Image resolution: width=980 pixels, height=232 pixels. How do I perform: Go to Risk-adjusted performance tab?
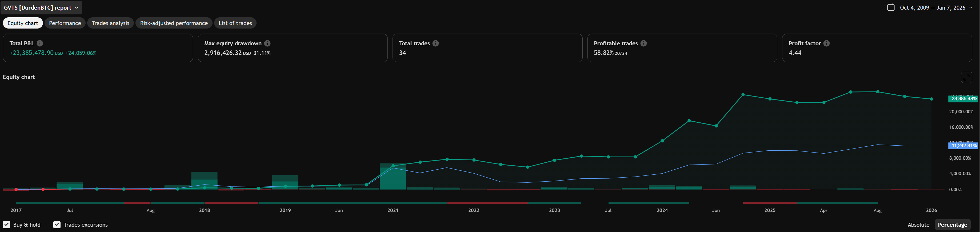(174, 23)
